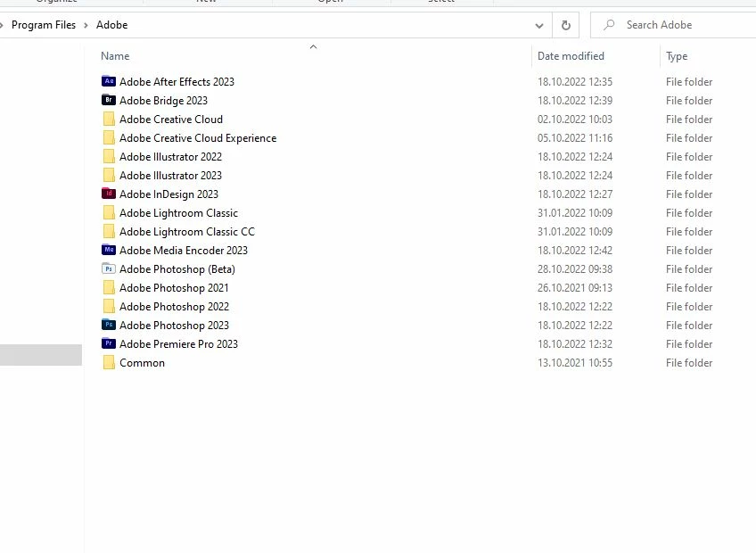Click the Adobe breadcrumb segment
756x553 pixels.
click(111, 25)
